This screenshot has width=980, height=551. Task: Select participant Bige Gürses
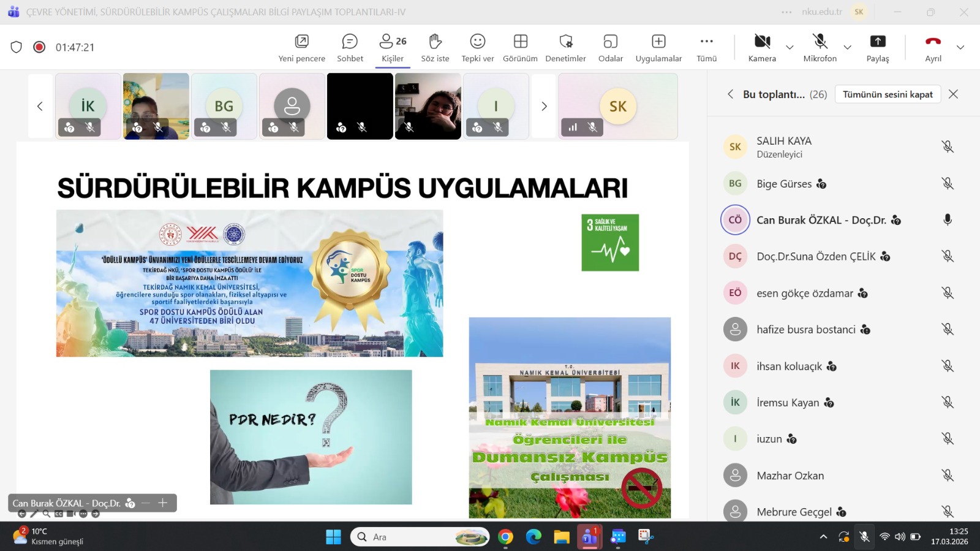click(843, 183)
